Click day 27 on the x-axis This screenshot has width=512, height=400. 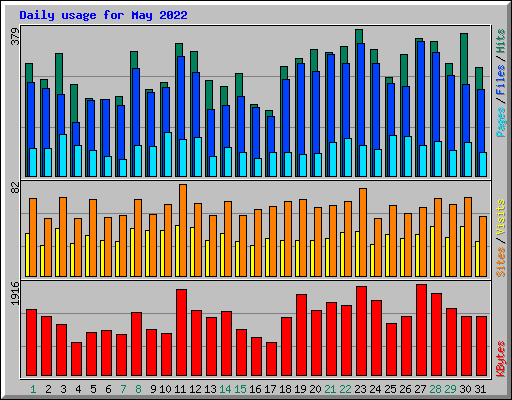pos(420,389)
